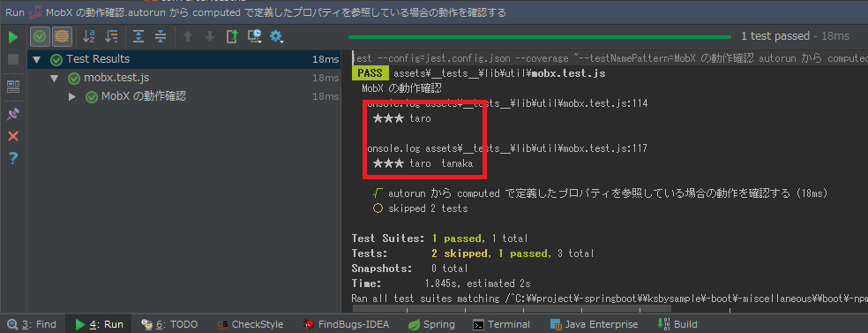Select the Test Results row

click(183, 59)
